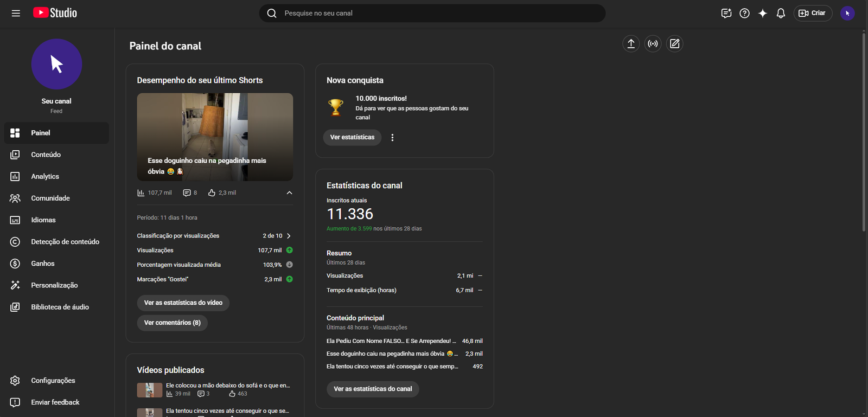
Task: Expand ranking by views chevron
Action: pyautogui.click(x=289, y=236)
